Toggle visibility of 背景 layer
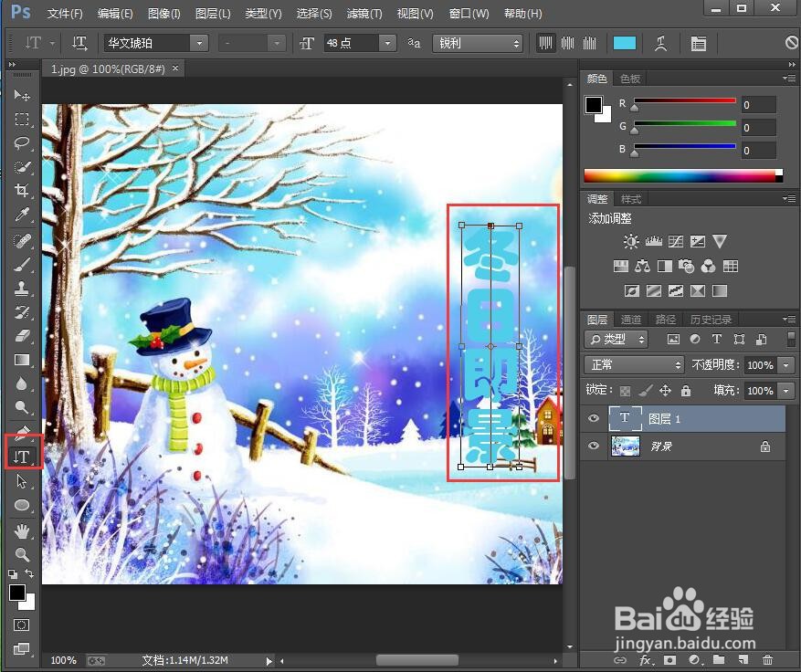The height and width of the screenshot is (672, 801). [593, 446]
